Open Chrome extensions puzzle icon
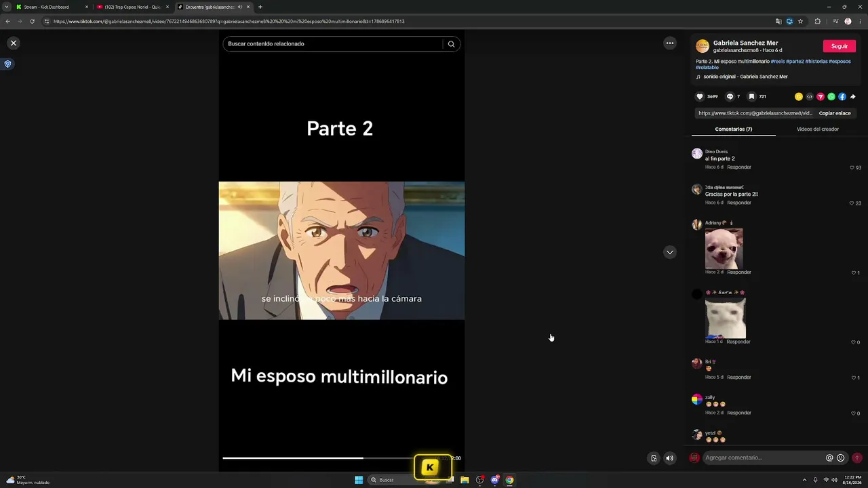868x488 pixels. click(818, 22)
